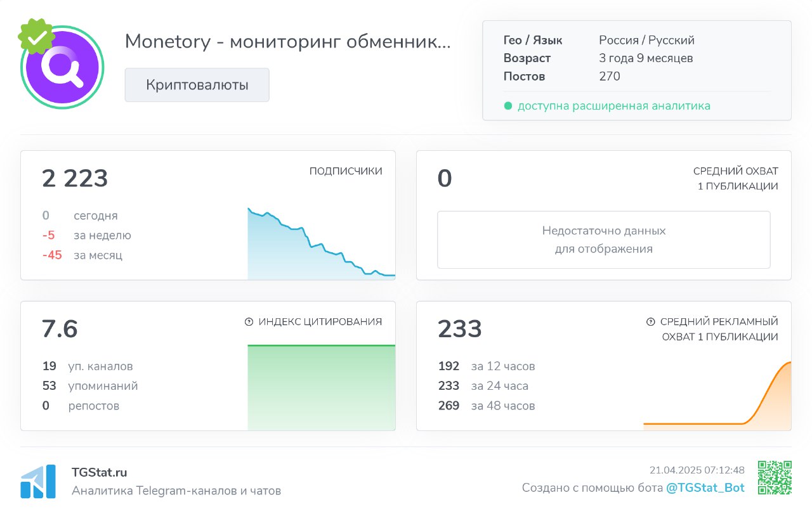Click the Россия / Русский value
The width and height of the screenshot is (812, 509).
coord(646,41)
